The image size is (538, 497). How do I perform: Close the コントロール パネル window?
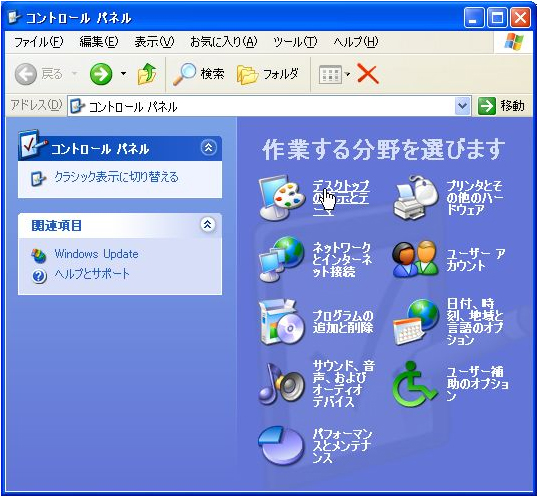pos(520,17)
